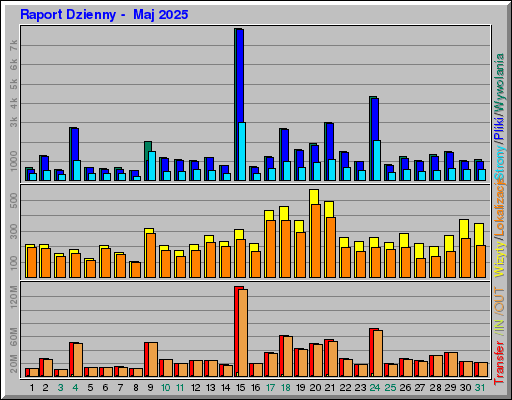The width and height of the screenshot is (512, 400).
Task: Select the orange Lokalizacje bar for day 21
Action: point(331,247)
